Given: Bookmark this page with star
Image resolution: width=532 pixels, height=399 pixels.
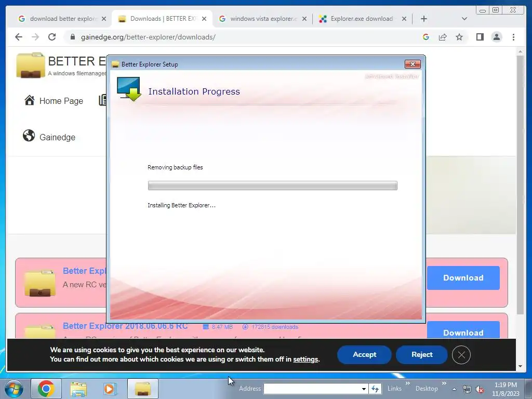Looking at the screenshot, I should point(459,37).
